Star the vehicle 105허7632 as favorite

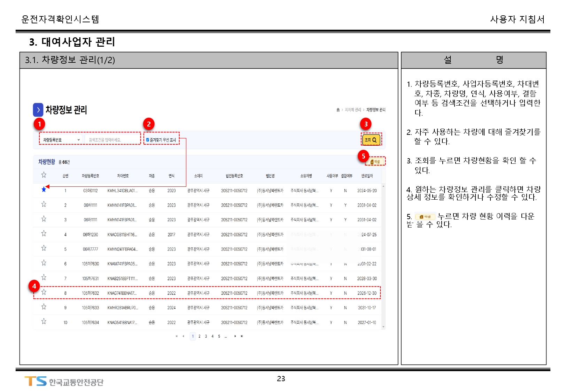pyautogui.click(x=44, y=292)
